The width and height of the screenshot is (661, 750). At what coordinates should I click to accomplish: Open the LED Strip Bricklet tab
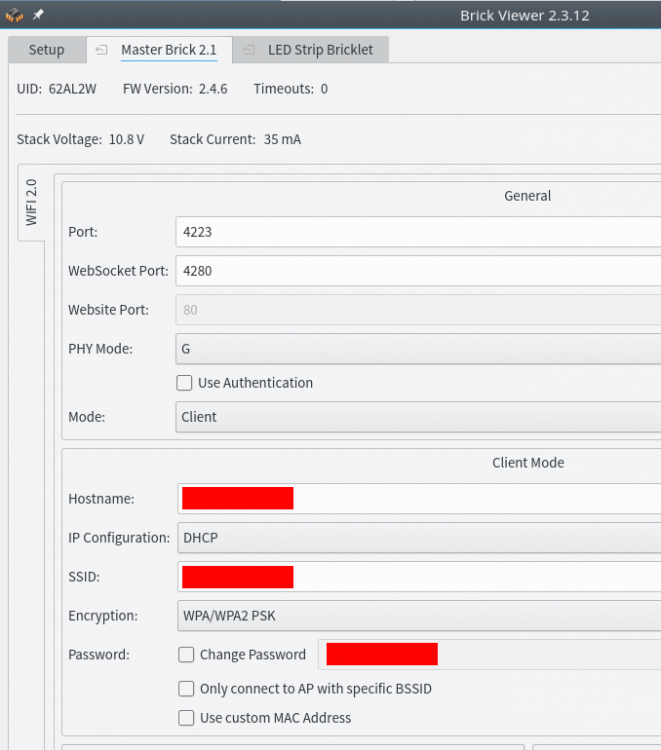coord(311,50)
